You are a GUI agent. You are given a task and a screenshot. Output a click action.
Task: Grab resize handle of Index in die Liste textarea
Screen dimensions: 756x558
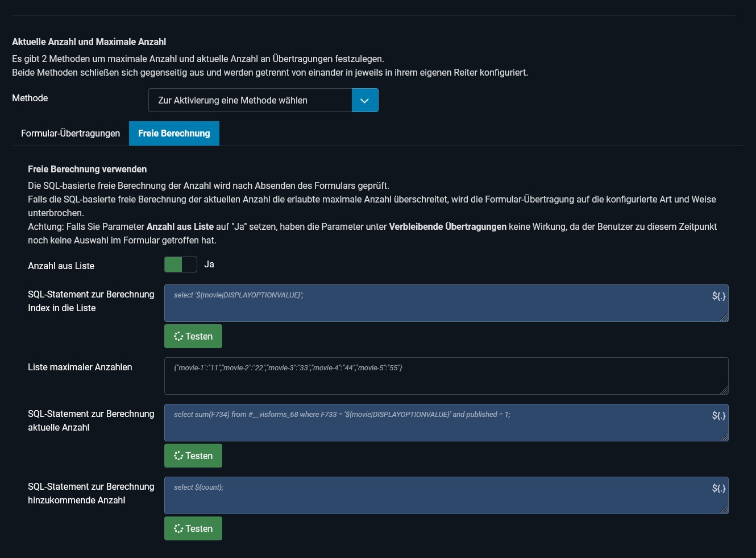pos(724,317)
